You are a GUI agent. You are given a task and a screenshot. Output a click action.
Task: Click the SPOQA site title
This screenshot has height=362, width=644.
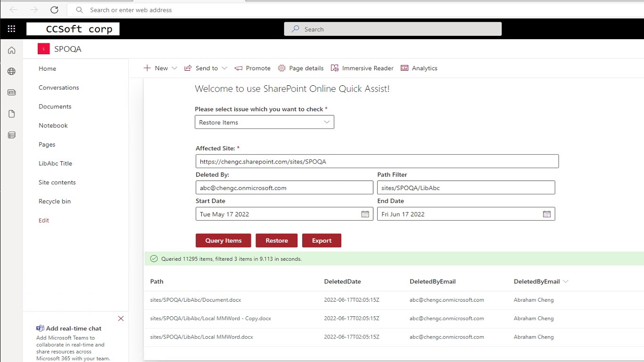point(68,49)
